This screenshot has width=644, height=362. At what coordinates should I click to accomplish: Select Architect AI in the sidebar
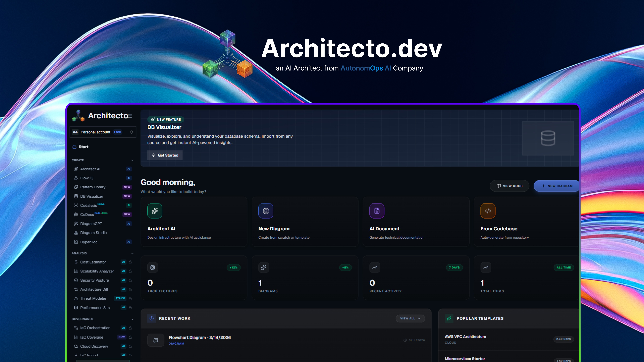pos(90,169)
